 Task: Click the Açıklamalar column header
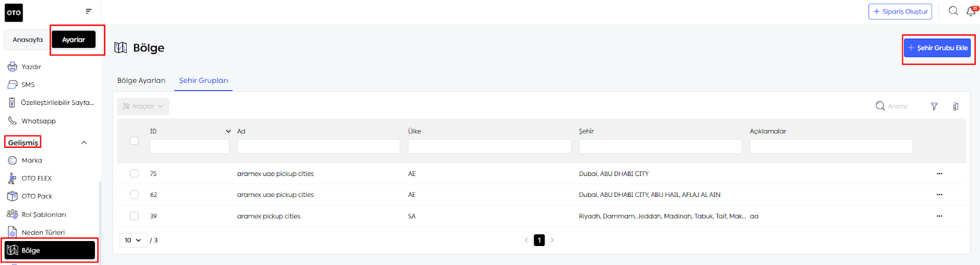pos(767,131)
